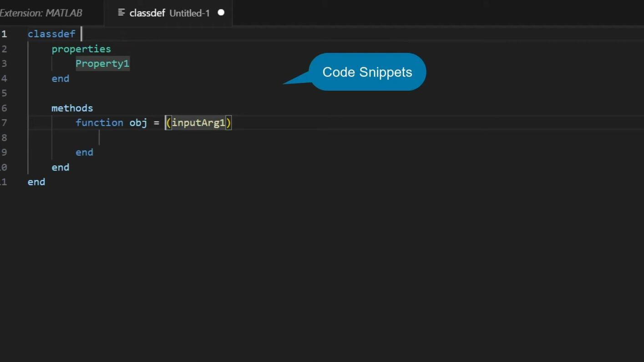Click the unsaved dot on Untitled-1 tab
Image resolution: width=644 pixels, height=362 pixels.
(221, 13)
